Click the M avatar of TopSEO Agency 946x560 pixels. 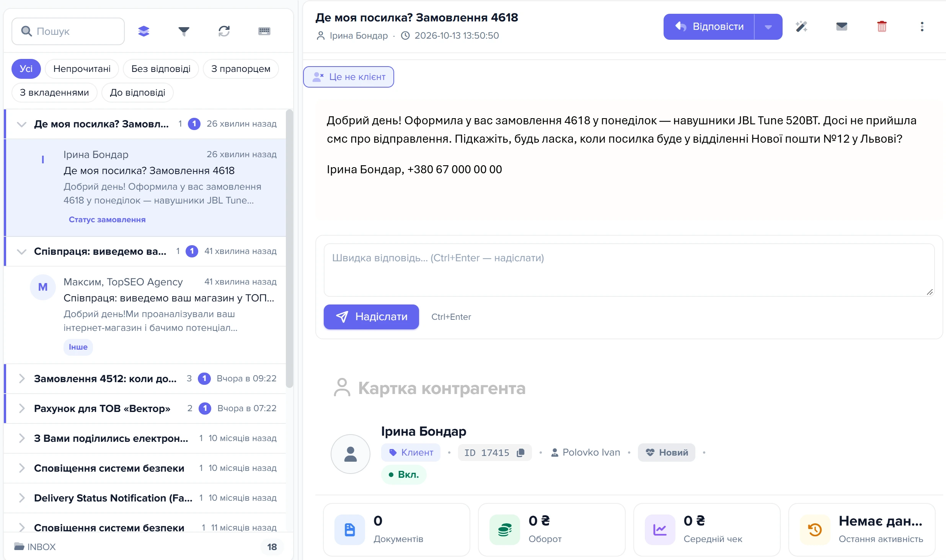click(x=43, y=287)
